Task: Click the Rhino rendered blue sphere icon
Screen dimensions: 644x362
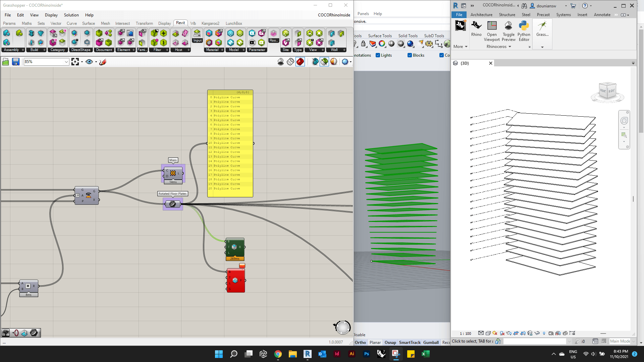Action: [x=410, y=44]
